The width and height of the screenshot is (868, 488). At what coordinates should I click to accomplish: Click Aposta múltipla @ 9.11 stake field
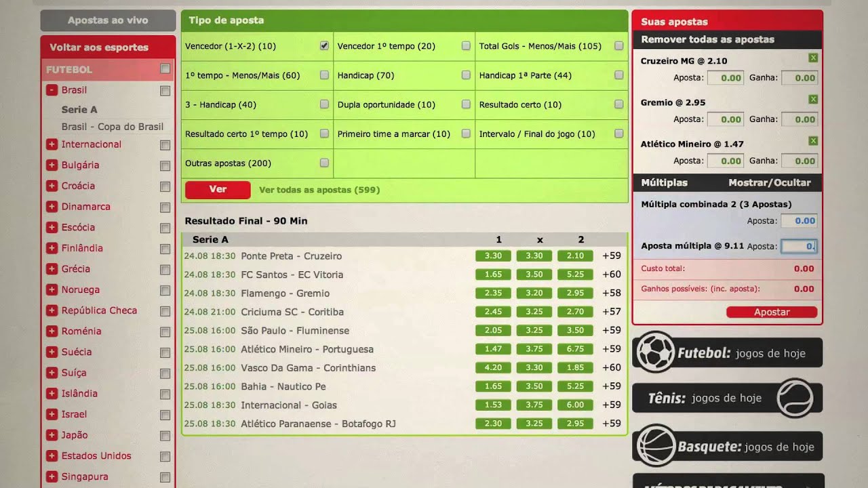799,247
